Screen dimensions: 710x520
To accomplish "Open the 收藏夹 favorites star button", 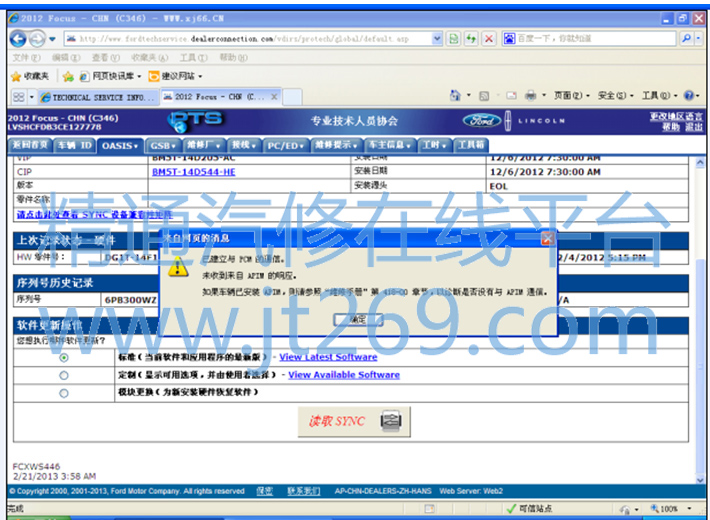I will click(x=30, y=76).
